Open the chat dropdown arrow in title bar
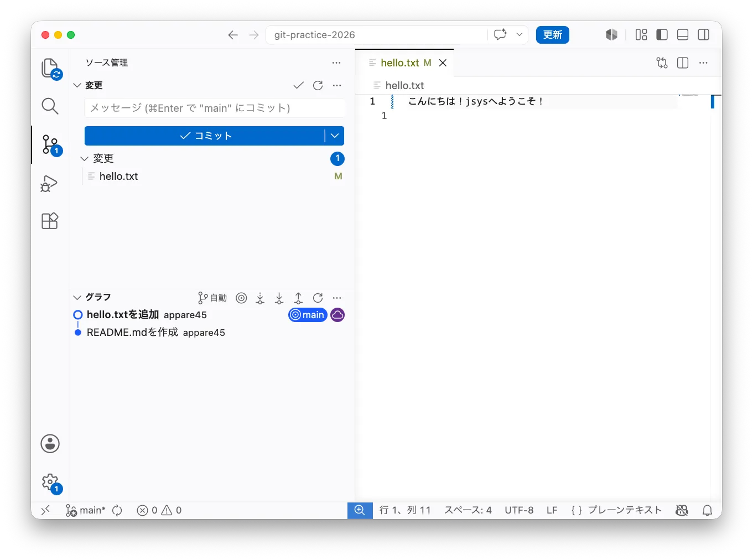Viewport: 753px width, 560px height. click(x=519, y=34)
